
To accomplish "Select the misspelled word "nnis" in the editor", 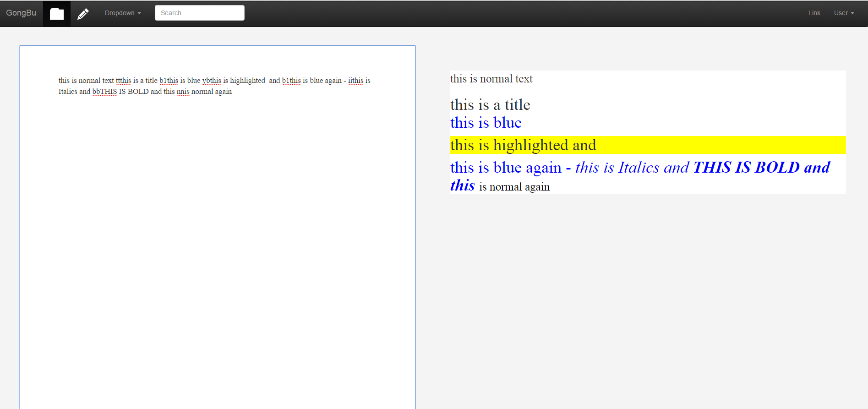I will pyautogui.click(x=183, y=92).
